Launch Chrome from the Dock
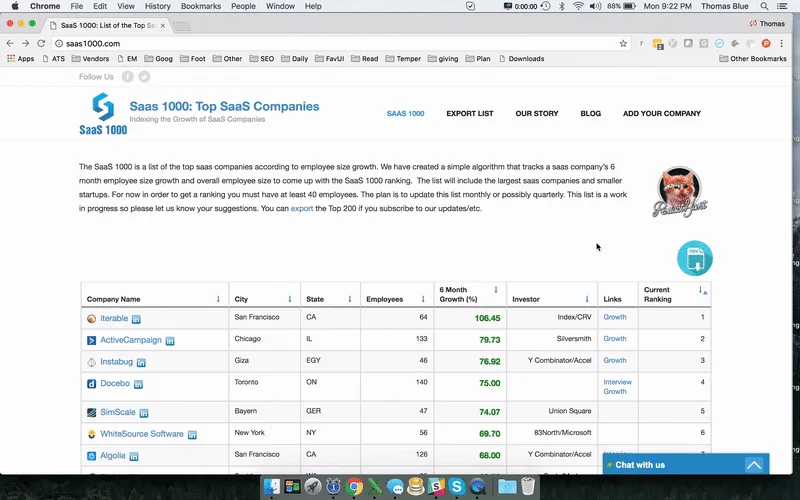The height and width of the screenshot is (500, 800). pyautogui.click(x=354, y=486)
